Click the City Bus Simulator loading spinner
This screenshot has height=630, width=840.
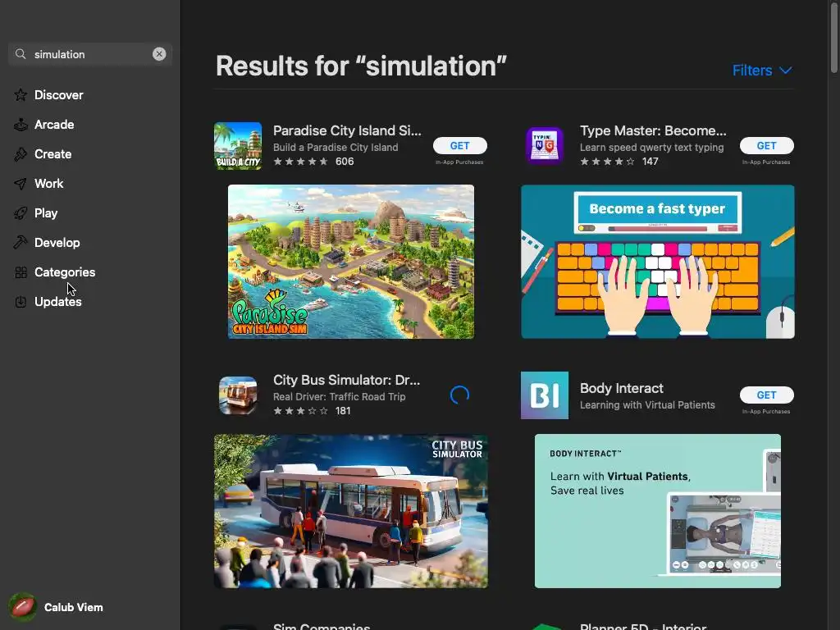coord(459,395)
